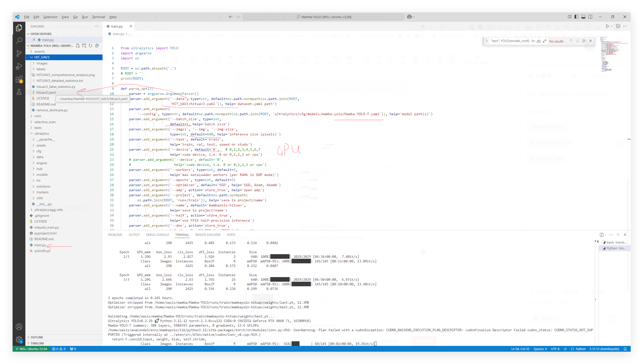The image size is (643, 364).
Task: Toggle whole word matching in search
Action: tap(539, 41)
